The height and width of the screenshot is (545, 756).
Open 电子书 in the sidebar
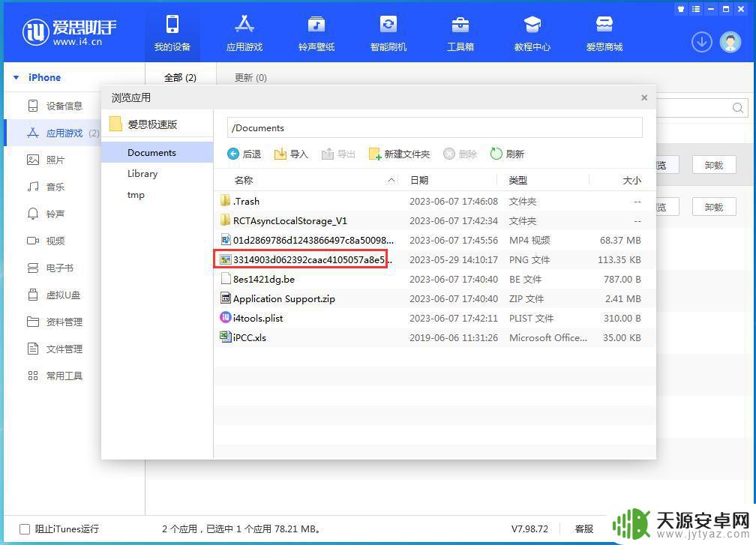[50, 268]
